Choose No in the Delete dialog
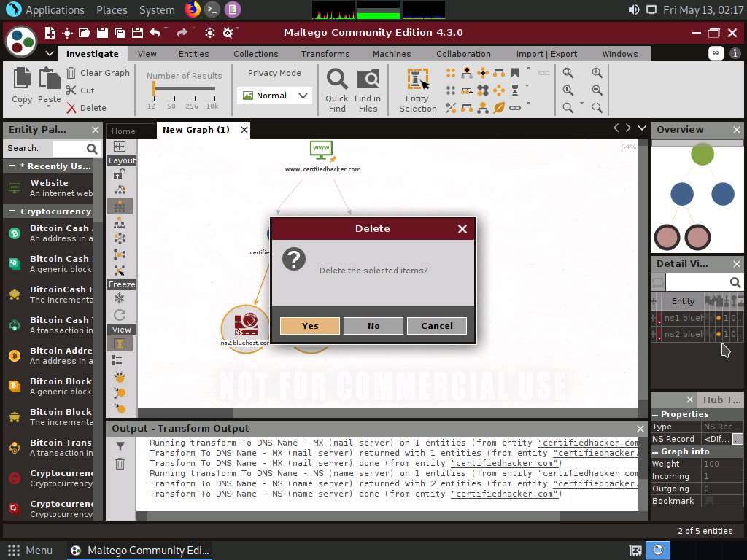This screenshot has height=560, width=747. click(373, 326)
